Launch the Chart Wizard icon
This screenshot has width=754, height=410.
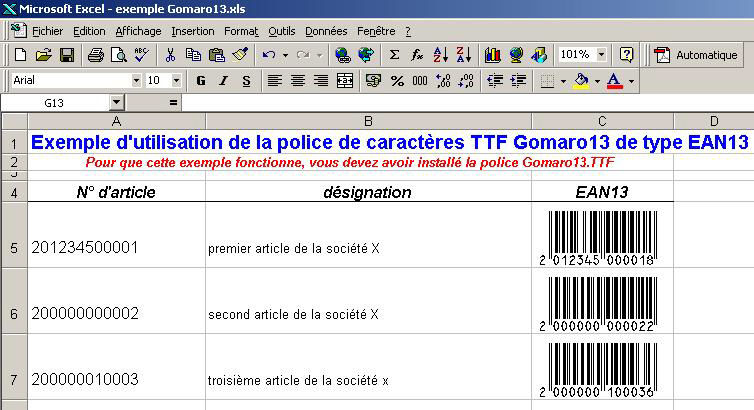pyautogui.click(x=492, y=55)
